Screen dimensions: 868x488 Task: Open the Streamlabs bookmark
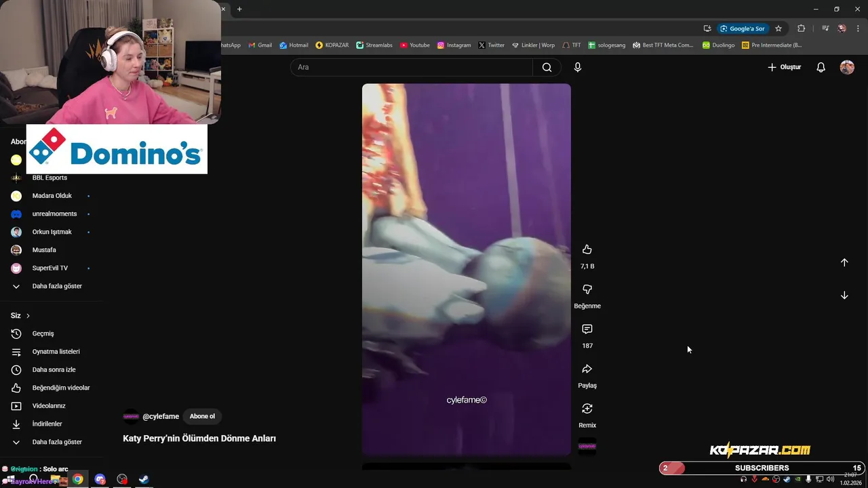pyautogui.click(x=374, y=45)
